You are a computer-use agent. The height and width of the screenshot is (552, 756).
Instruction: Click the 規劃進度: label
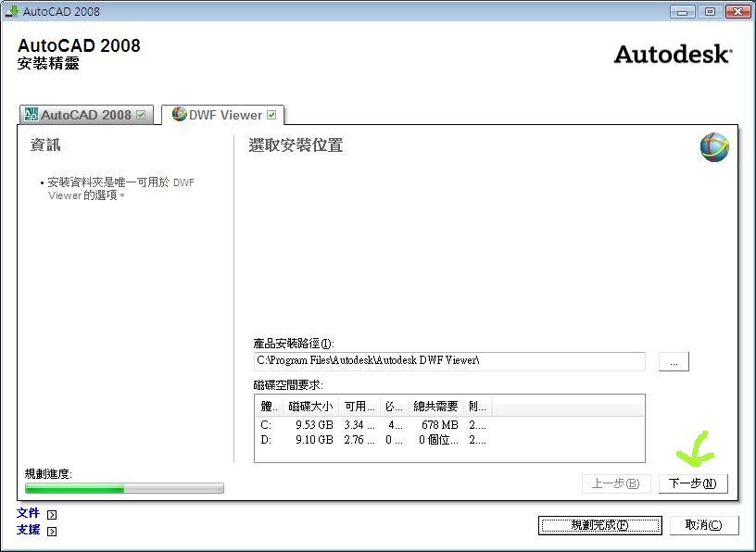[48, 474]
